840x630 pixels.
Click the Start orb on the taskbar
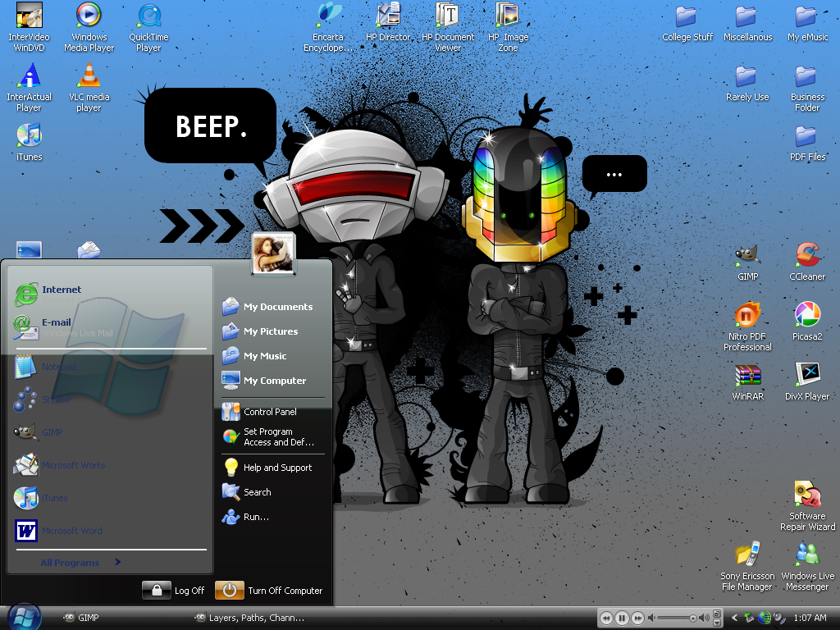(24, 617)
